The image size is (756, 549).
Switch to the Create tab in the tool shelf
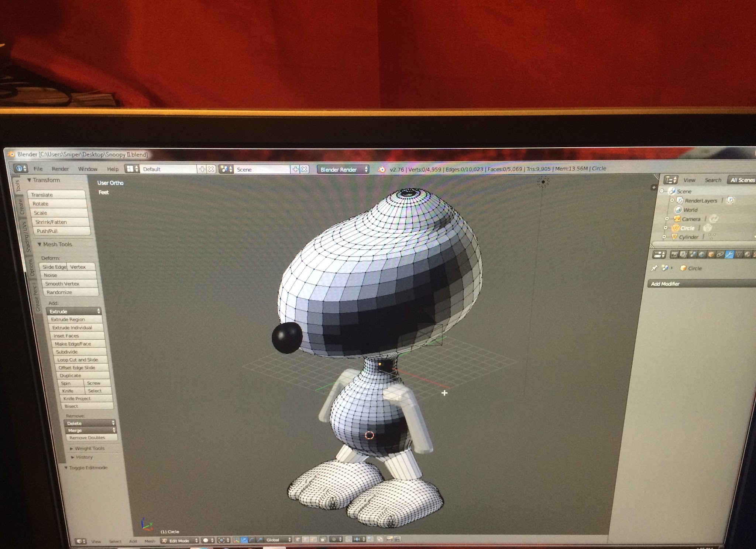point(21,207)
